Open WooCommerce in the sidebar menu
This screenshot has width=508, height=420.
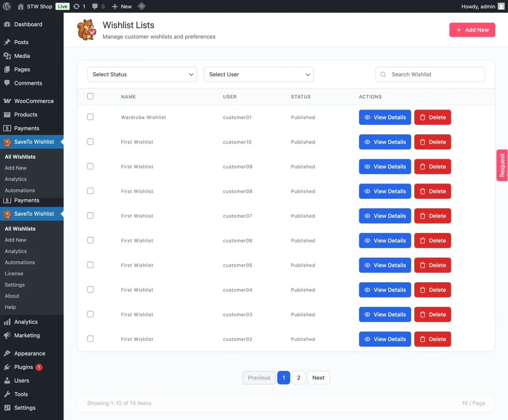33,101
